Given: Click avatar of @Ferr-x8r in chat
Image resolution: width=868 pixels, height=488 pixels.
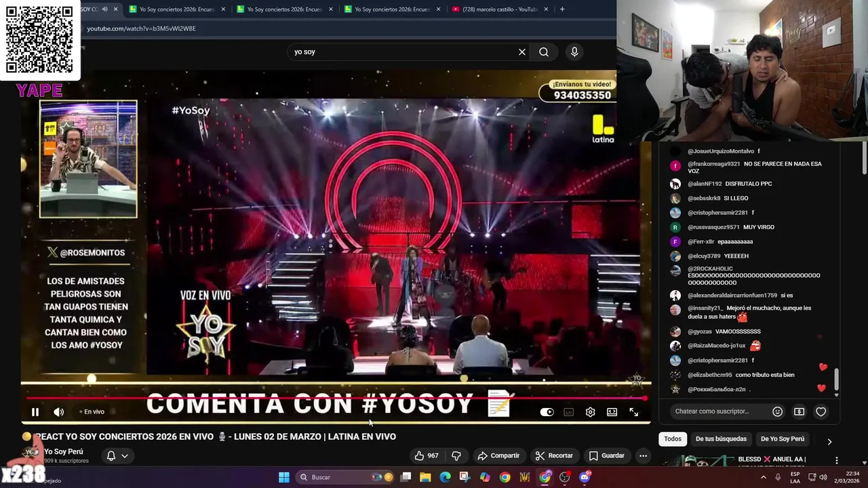Looking at the screenshot, I should coord(675,242).
